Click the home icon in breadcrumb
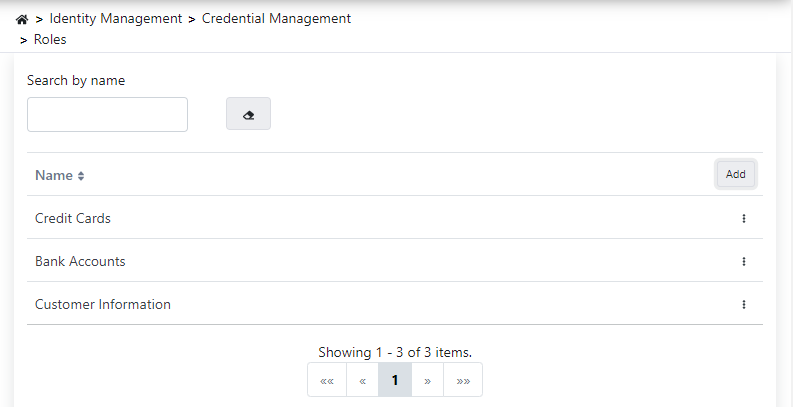This screenshot has height=407, width=793. (x=22, y=19)
